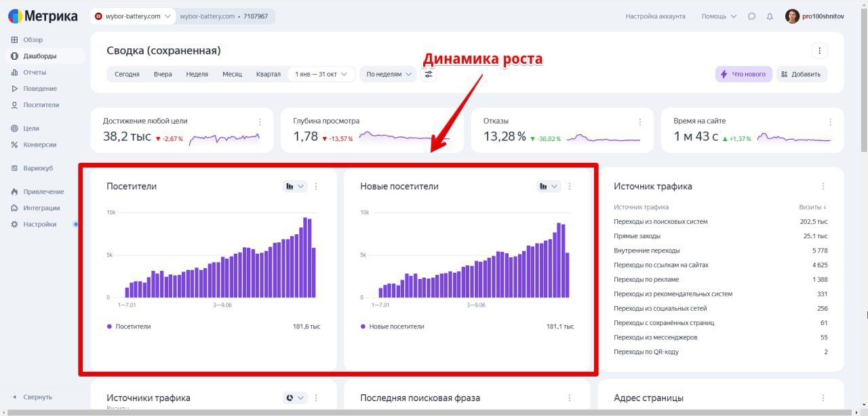Open three-dot menu of Источники трафика widget
Viewport: 868px width, 416px height.
[316, 398]
